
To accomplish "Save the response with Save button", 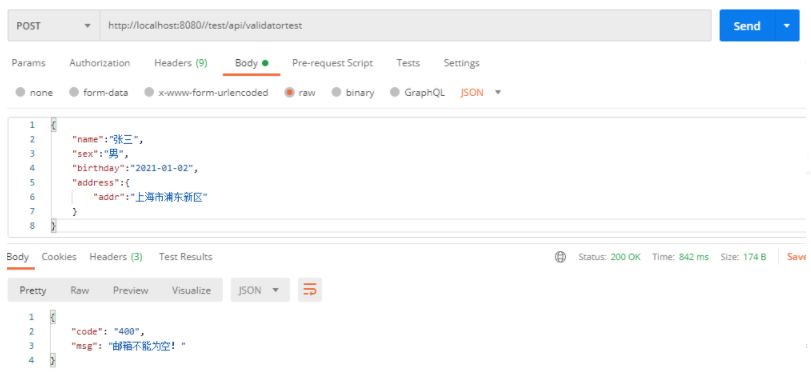I will coord(797,257).
